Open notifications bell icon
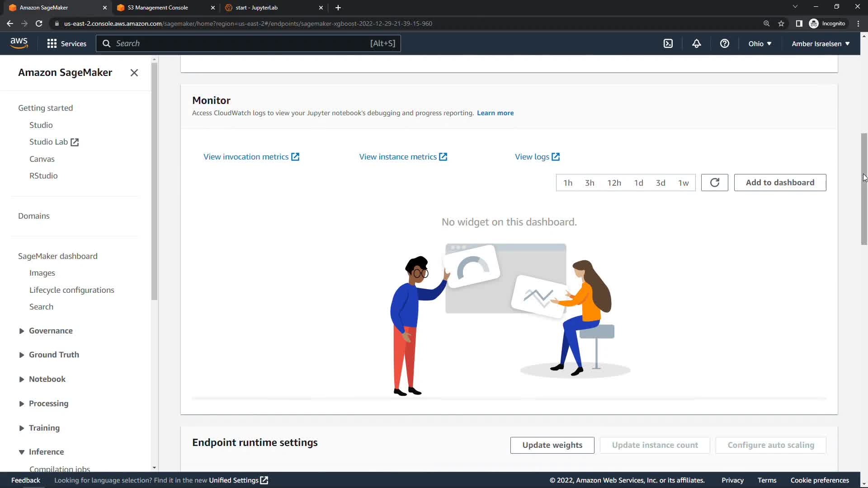This screenshot has width=868, height=488. (x=696, y=43)
